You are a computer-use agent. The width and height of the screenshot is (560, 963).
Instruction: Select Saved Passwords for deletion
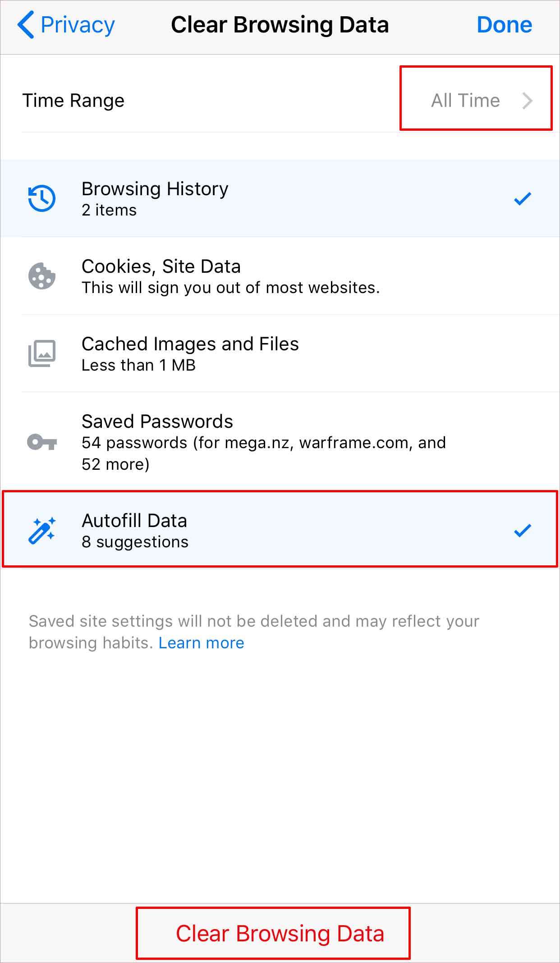(x=280, y=442)
